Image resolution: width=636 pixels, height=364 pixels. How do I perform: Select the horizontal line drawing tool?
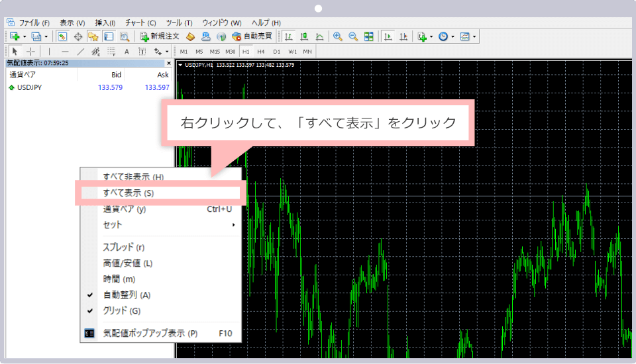point(65,52)
